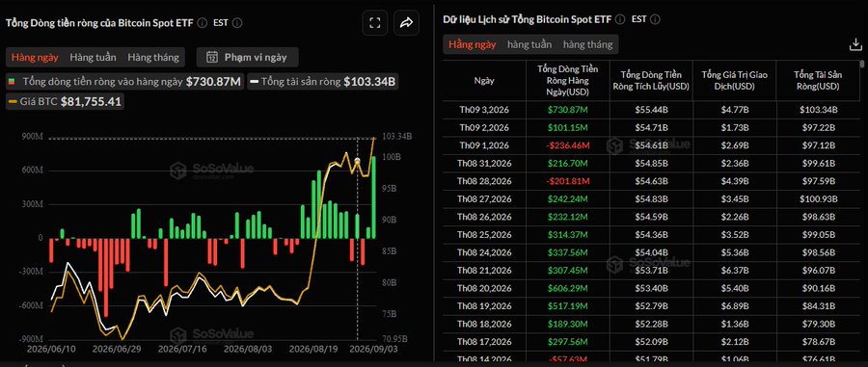Switch table to hàng tháng
The height and width of the screenshot is (367, 868).
[588, 44]
